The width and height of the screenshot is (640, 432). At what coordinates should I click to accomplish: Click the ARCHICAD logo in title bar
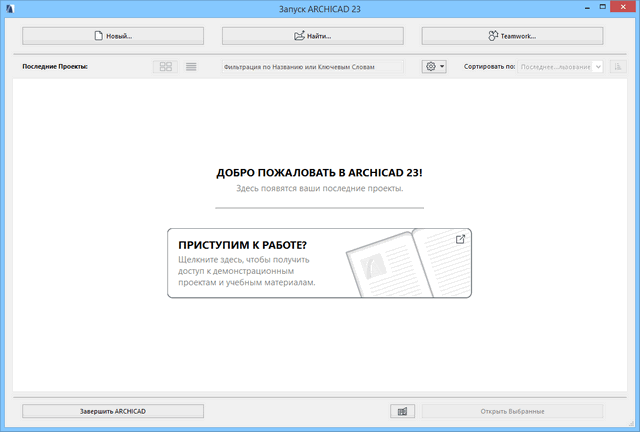tap(9, 9)
